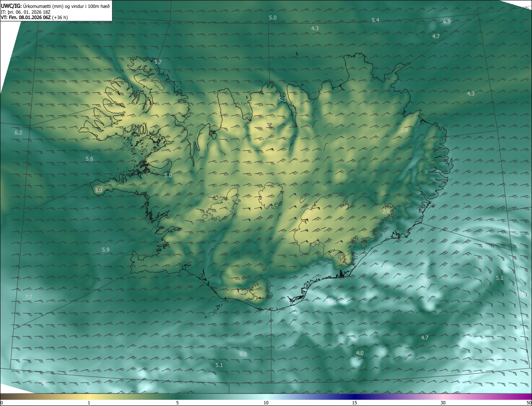Click the 5.9 value label

pos(106,249)
